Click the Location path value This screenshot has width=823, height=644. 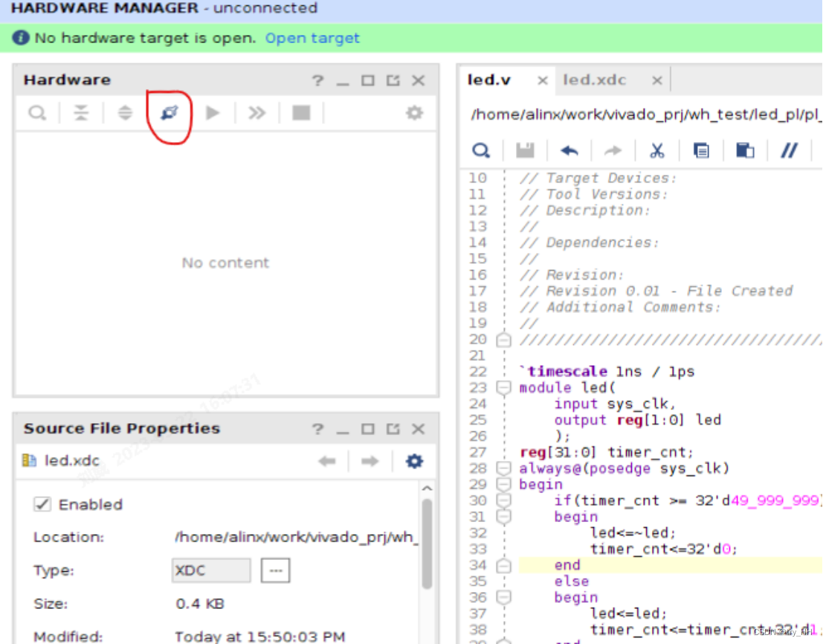pyautogui.click(x=296, y=538)
